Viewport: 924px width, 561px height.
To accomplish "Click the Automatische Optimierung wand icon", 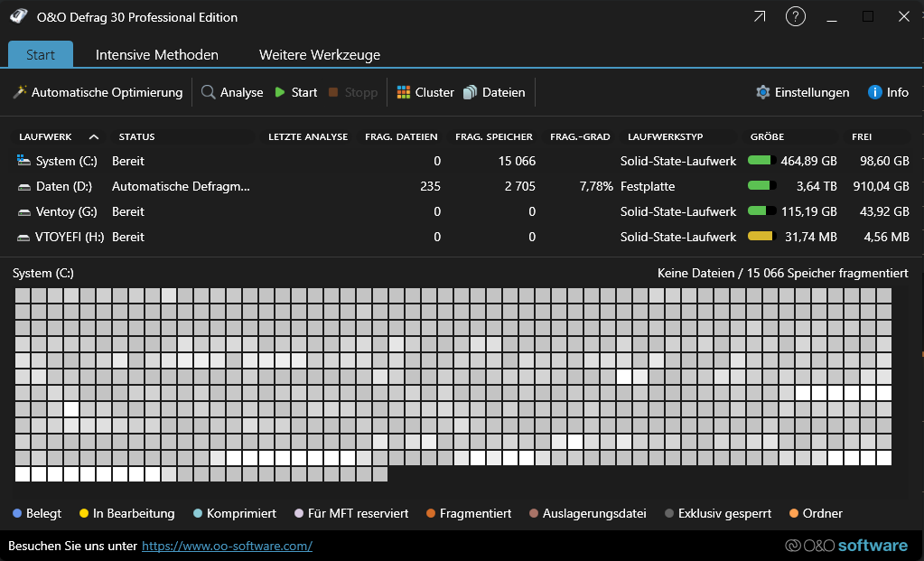I will (20, 92).
